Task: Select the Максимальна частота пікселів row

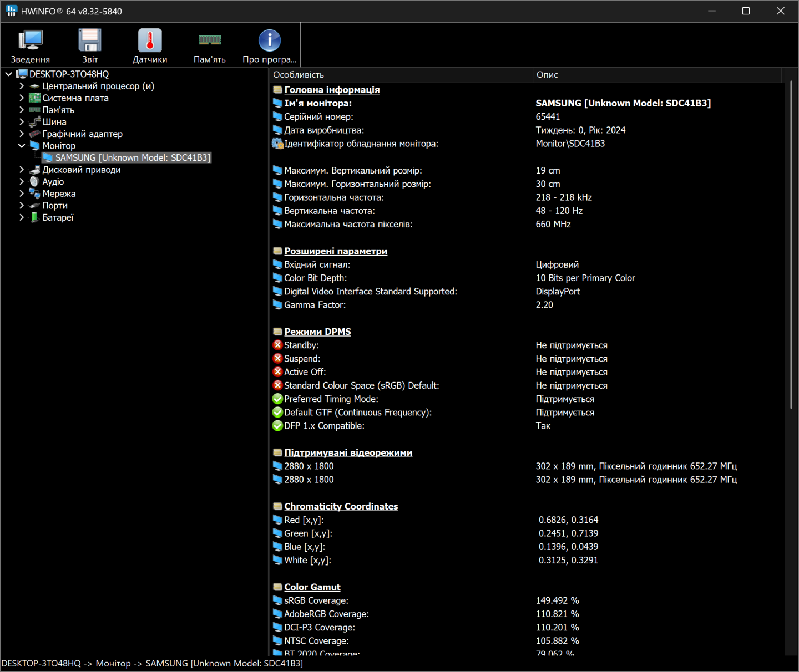Action: coord(527,224)
